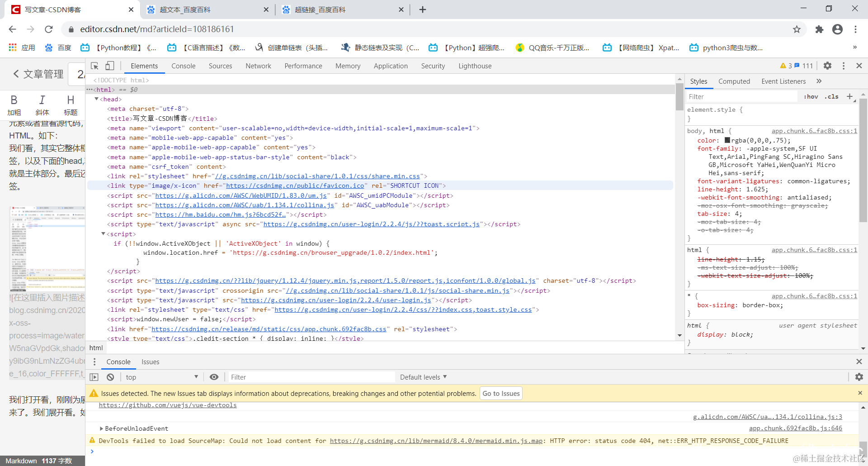
Task: Collapse the head element node
Action: click(96, 99)
